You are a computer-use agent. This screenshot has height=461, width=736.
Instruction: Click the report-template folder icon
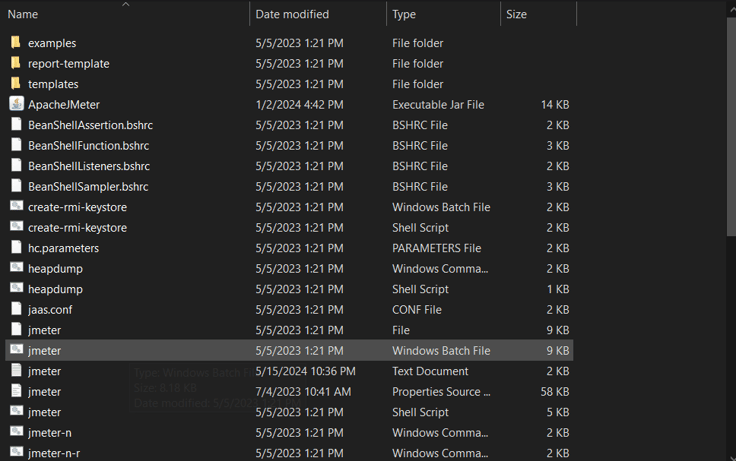[16, 63]
